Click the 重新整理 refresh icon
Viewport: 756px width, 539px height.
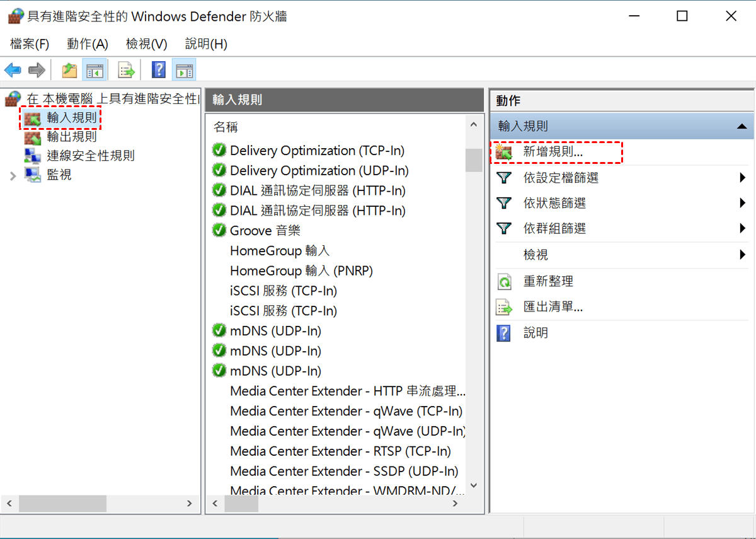pos(504,282)
